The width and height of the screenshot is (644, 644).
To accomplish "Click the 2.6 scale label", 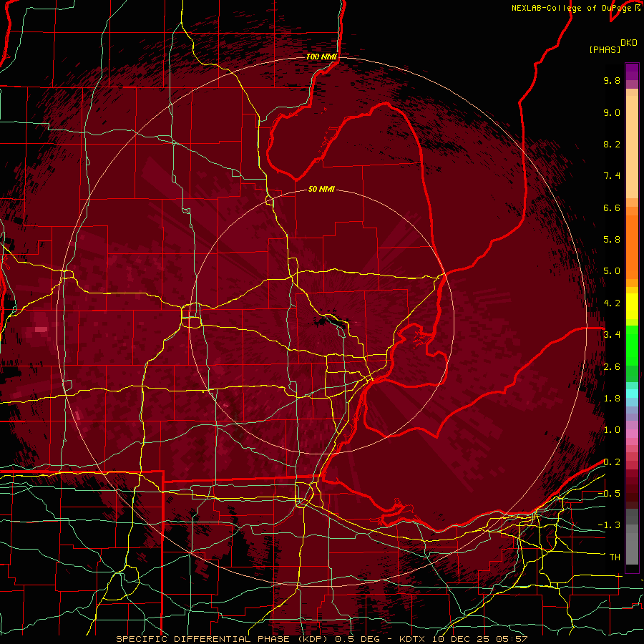I will click(612, 367).
